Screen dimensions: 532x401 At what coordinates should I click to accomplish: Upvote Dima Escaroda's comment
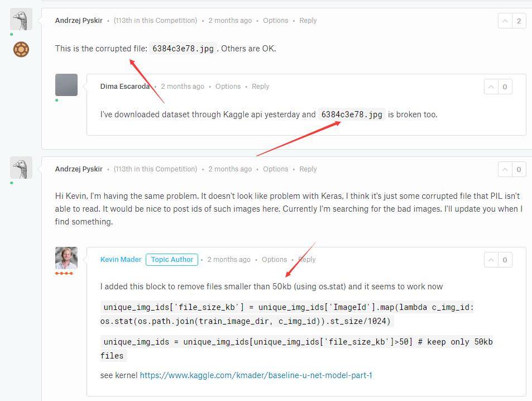coord(491,87)
